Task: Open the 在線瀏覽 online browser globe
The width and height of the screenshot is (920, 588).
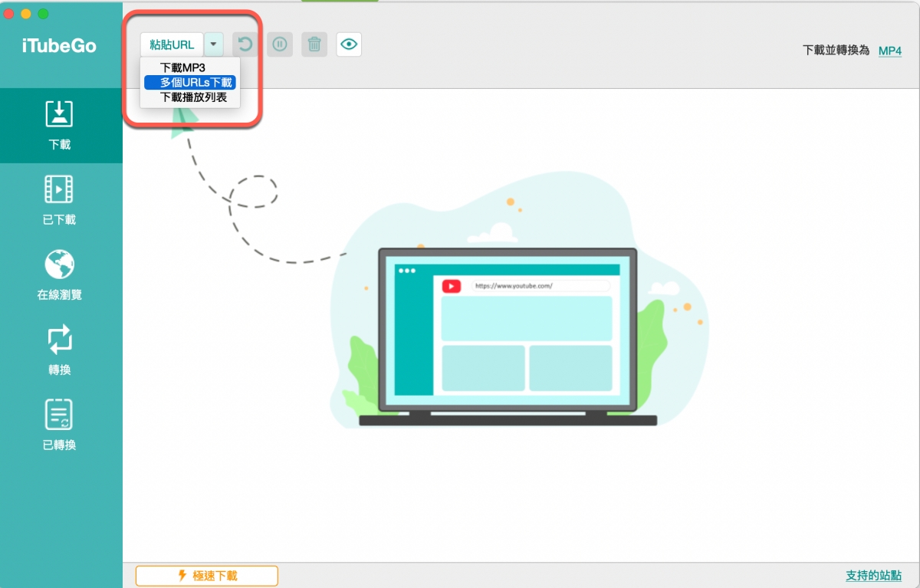Action: pyautogui.click(x=60, y=275)
